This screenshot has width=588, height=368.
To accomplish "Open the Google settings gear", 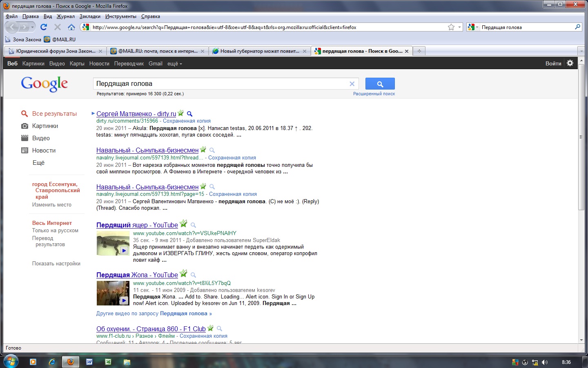I will (x=570, y=63).
